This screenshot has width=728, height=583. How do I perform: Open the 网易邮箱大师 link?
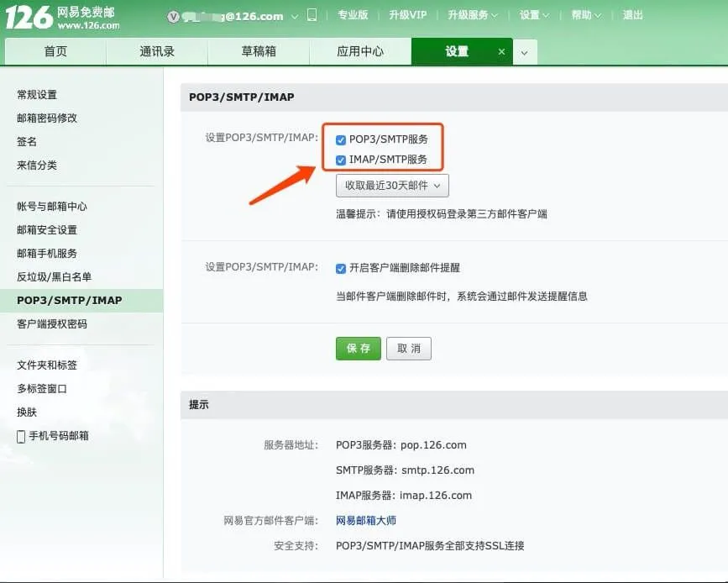pos(364,520)
